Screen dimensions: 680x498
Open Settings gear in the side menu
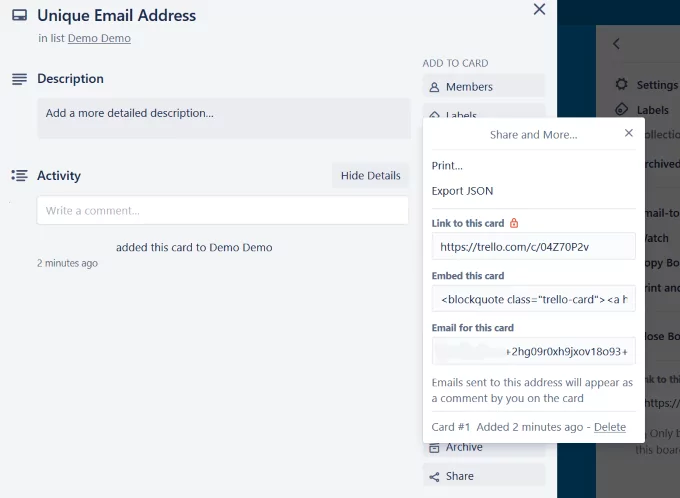point(622,85)
